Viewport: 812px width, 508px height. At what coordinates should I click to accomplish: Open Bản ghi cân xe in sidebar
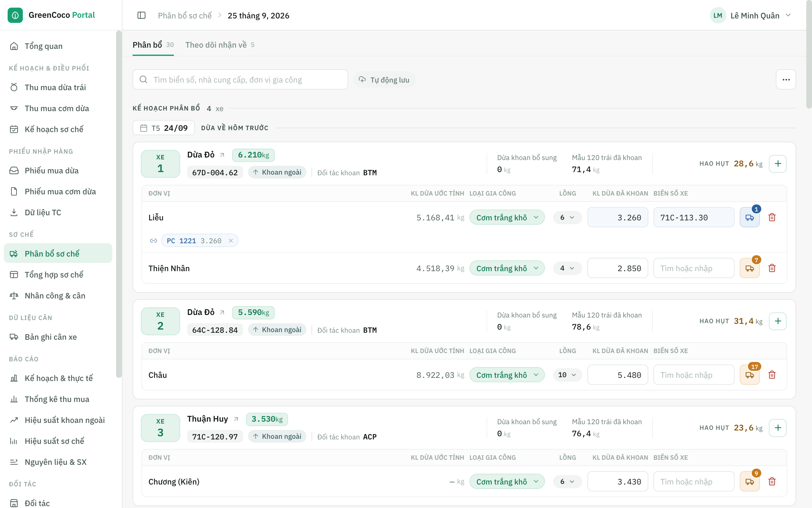click(58, 337)
